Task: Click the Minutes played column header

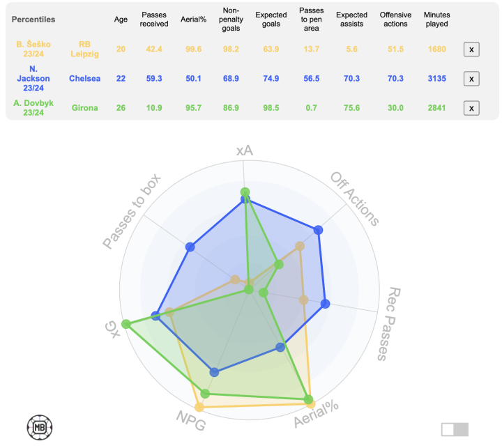Action: pyautogui.click(x=436, y=20)
